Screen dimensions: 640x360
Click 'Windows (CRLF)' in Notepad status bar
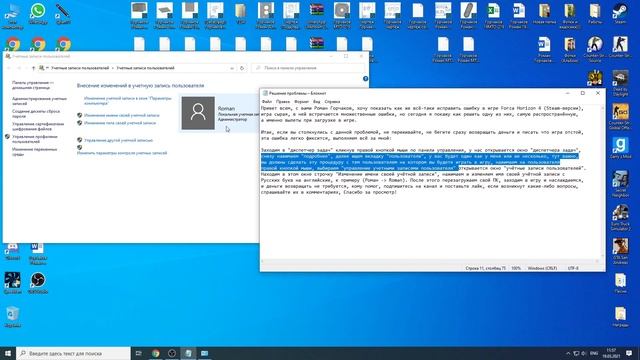point(542,268)
